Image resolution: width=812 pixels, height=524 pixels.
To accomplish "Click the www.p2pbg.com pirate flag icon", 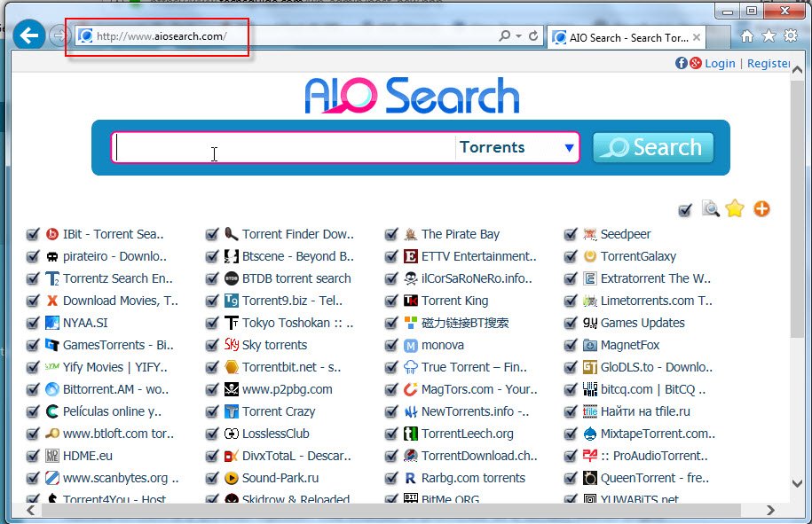I will (x=232, y=389).
